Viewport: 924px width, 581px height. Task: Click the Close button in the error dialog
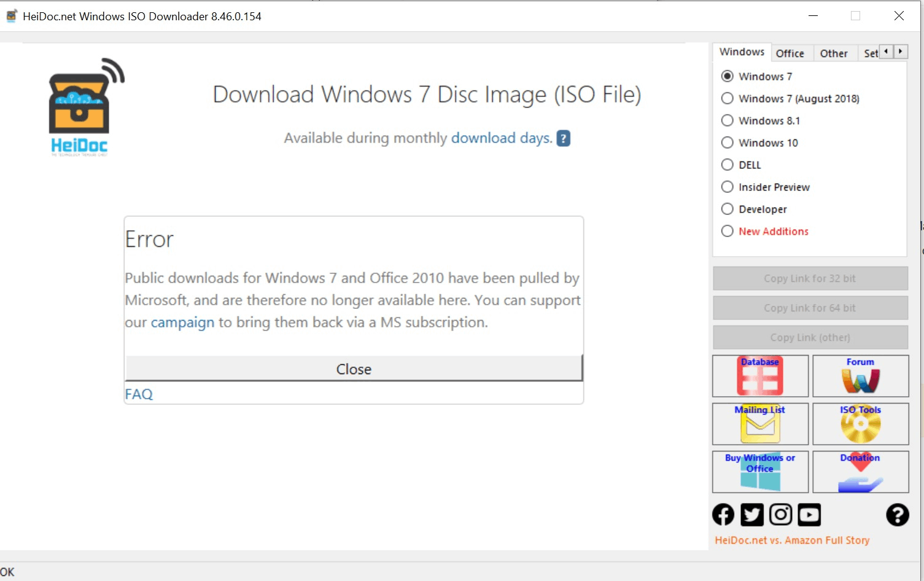tap(354, 368)
